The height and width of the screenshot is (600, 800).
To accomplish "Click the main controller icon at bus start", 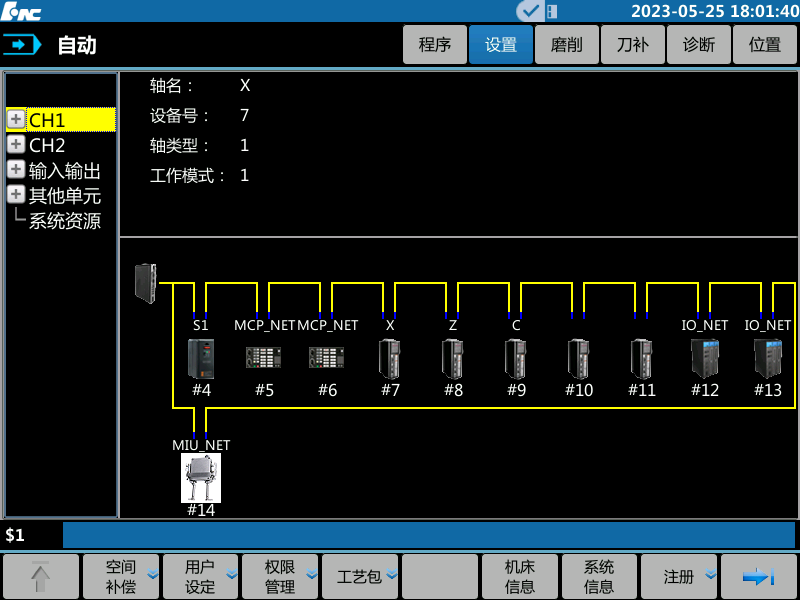I will click(x=146, y=283).
